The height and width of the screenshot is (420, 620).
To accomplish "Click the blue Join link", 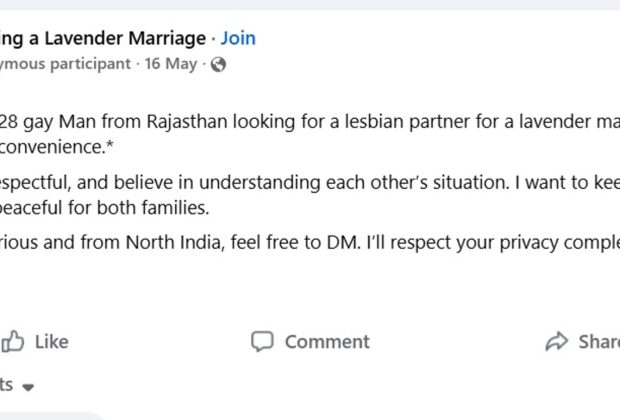I will (x=238, y=39).
